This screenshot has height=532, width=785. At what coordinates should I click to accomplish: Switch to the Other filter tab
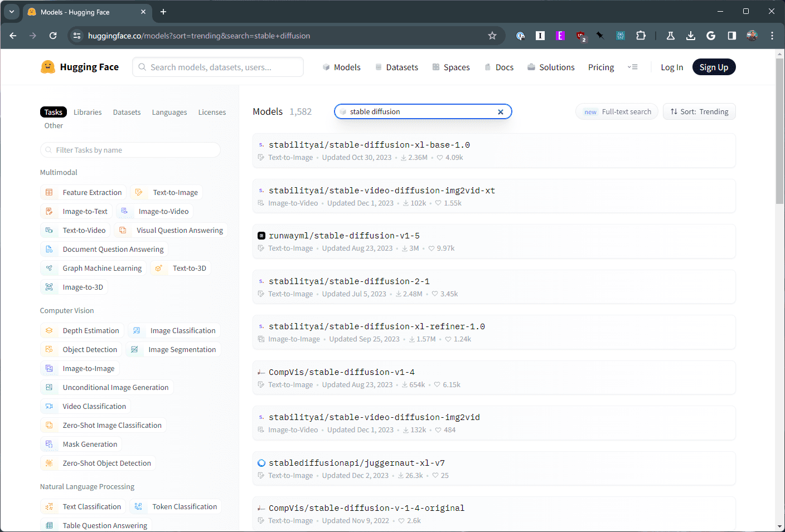point(54,125)
